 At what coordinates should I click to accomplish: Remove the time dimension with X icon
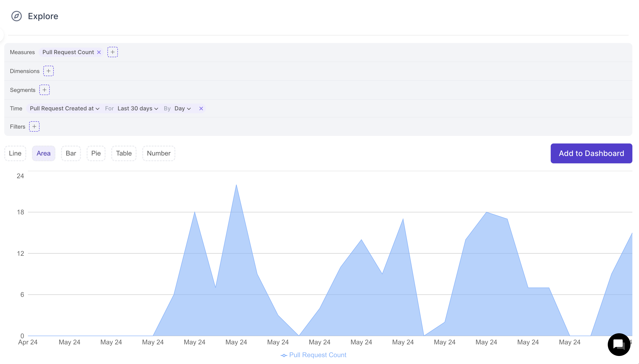pyautogui.click(x=201, y=108)
